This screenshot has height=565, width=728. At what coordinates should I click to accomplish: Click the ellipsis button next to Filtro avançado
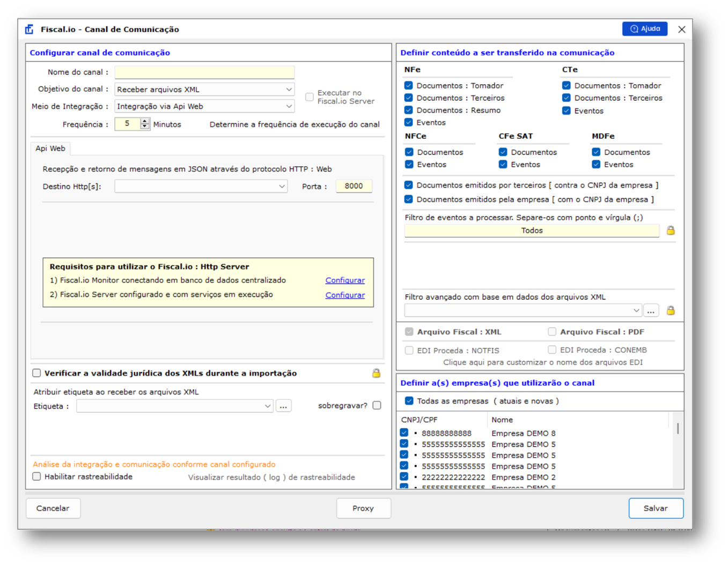tap(651, 310)
